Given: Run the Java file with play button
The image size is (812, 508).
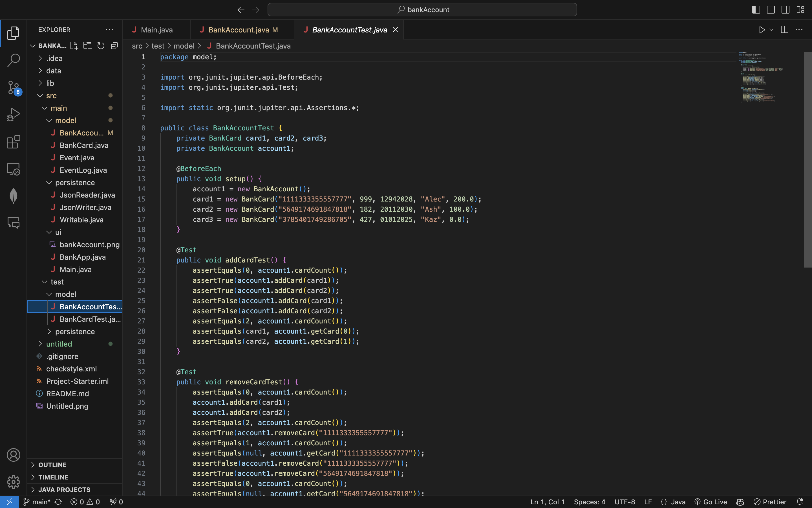Looking at the screenshot, I should point(762,30).
